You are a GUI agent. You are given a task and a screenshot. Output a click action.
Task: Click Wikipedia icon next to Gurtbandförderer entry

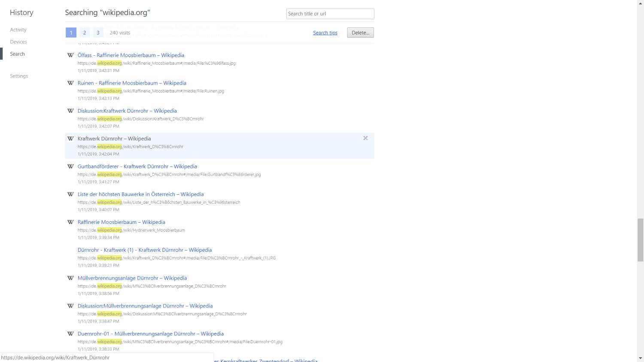click(x=70, y=166)
